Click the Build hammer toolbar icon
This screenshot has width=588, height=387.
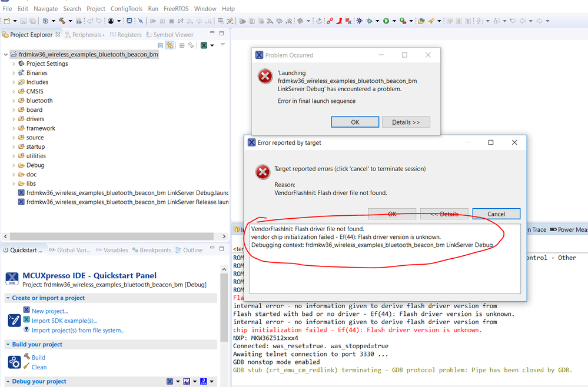[x=62, y=21]
